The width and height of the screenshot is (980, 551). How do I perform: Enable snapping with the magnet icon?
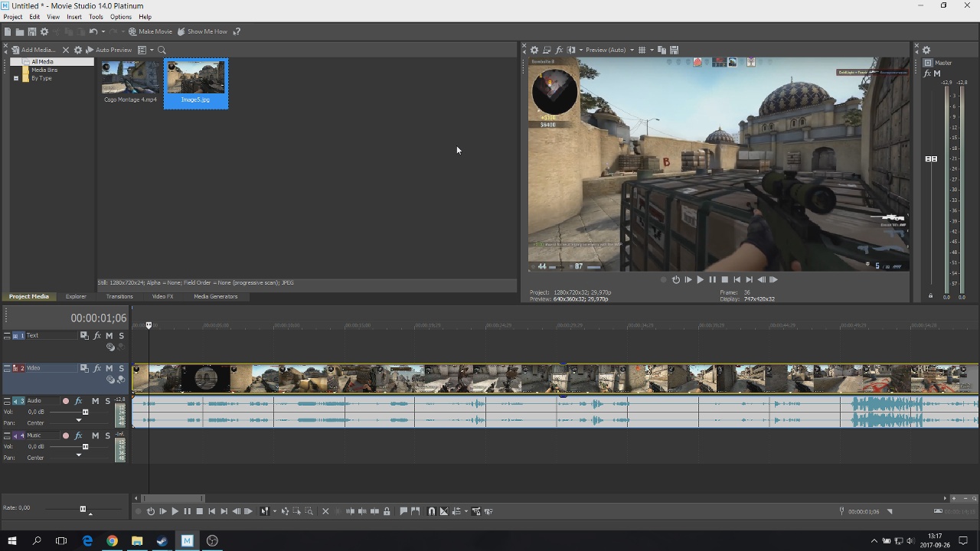[x=431, y=511]
